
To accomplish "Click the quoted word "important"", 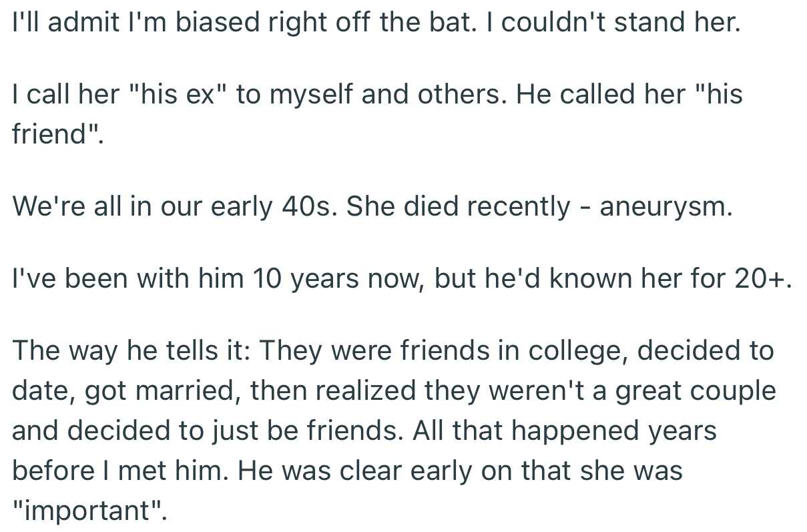I will [87, 511].
